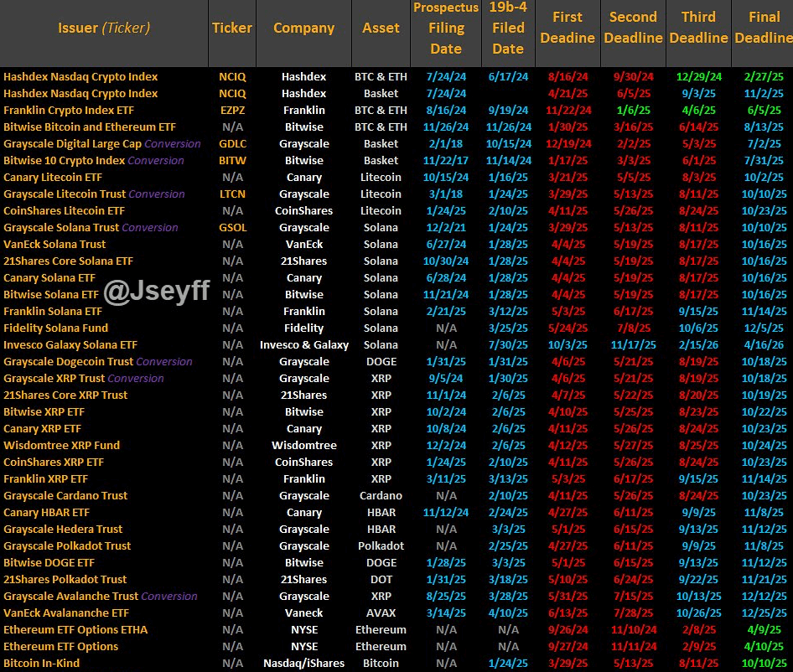Select the 21Shares Polkadot Trust name

[x=65, y=580]
